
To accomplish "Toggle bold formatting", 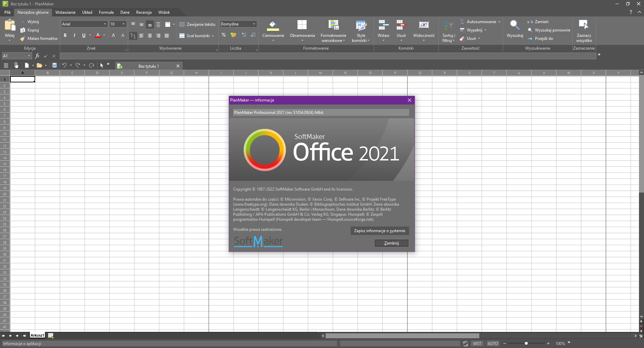I will tap(65, 36).
